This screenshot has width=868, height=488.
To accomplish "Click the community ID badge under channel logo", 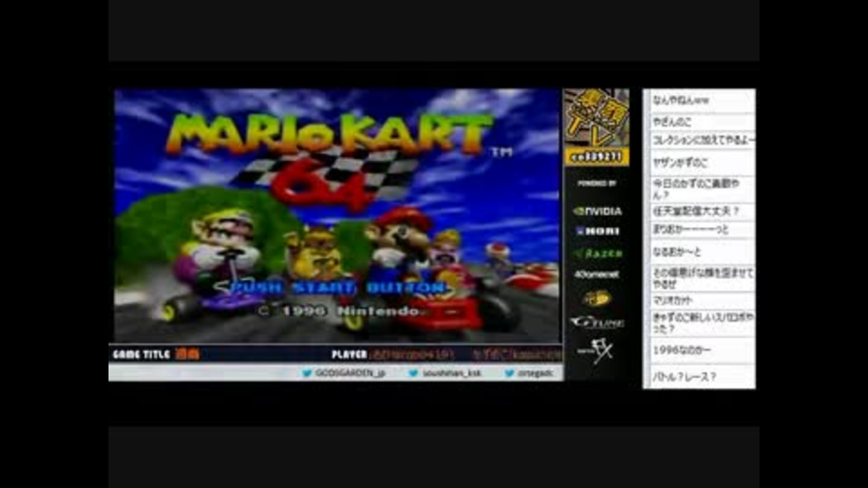I will pyautogui.click(x=596, y=157).
